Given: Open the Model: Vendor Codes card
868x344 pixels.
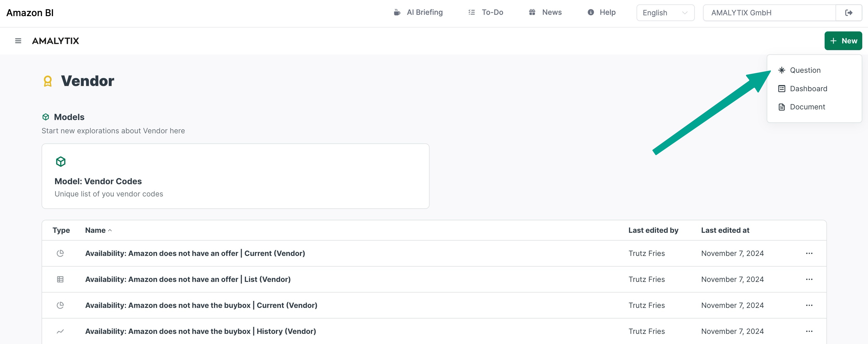Looking at the screenshot, I should [235, 176].
